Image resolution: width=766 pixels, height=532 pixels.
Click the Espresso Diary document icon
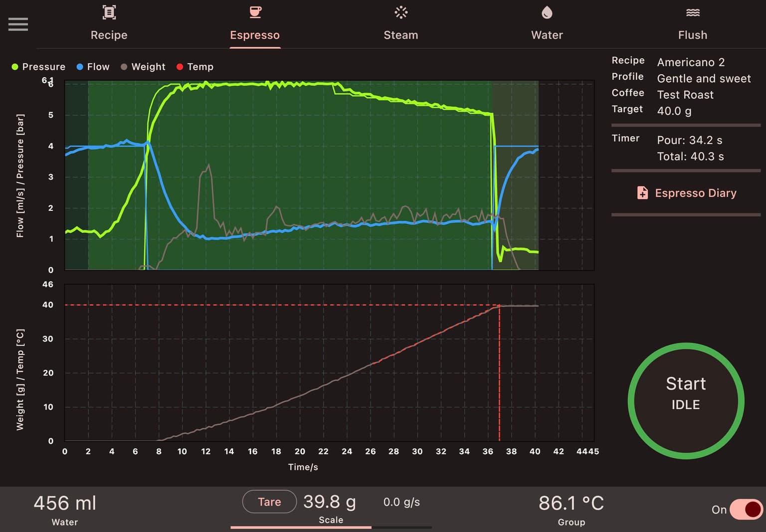(x=642, y=193)
